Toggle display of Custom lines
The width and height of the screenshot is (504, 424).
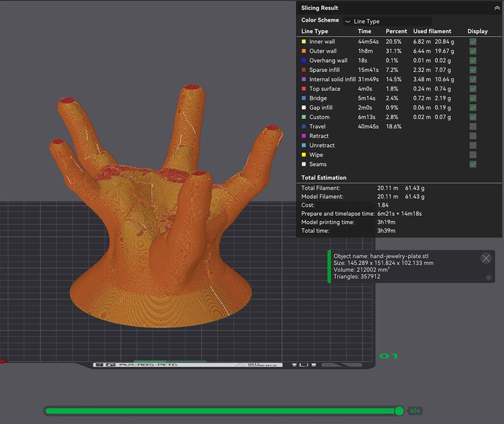point(473,117)
